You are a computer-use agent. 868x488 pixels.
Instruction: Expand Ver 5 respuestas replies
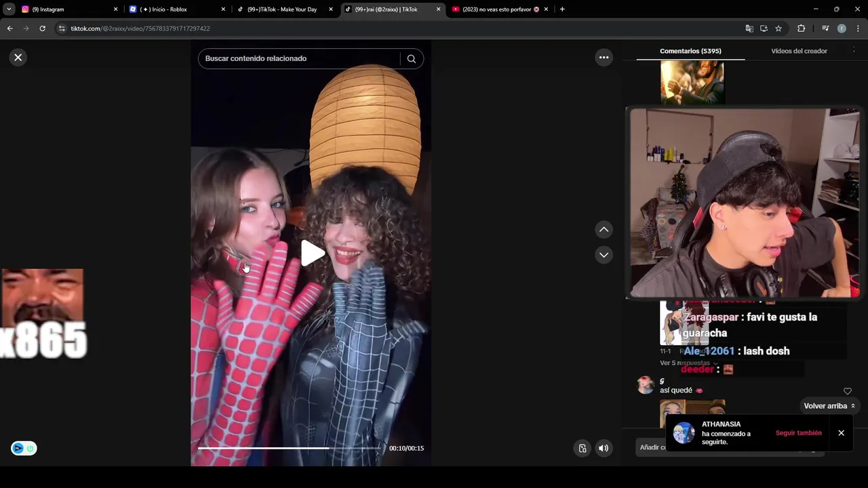pyautogui.click(x=688, y=363)
